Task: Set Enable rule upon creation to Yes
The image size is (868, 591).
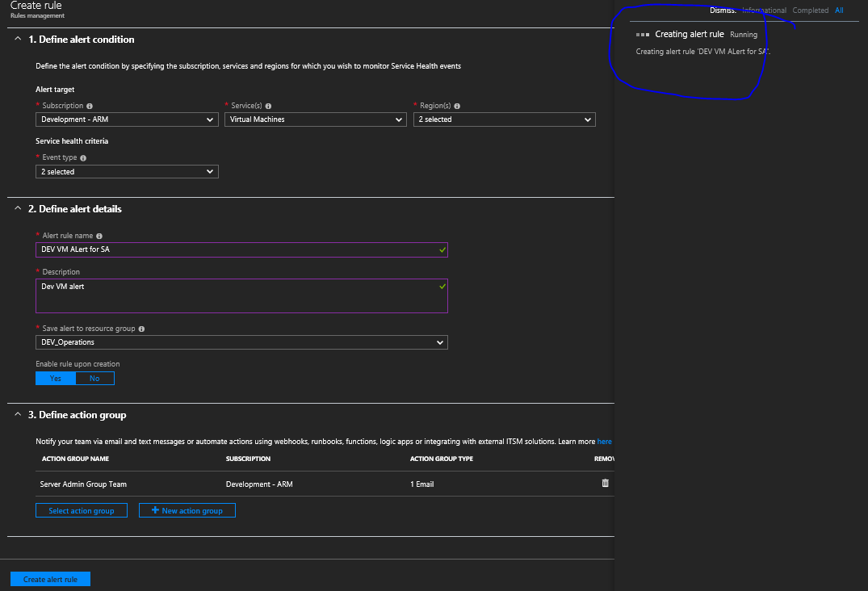Action: tap(56, 379)
